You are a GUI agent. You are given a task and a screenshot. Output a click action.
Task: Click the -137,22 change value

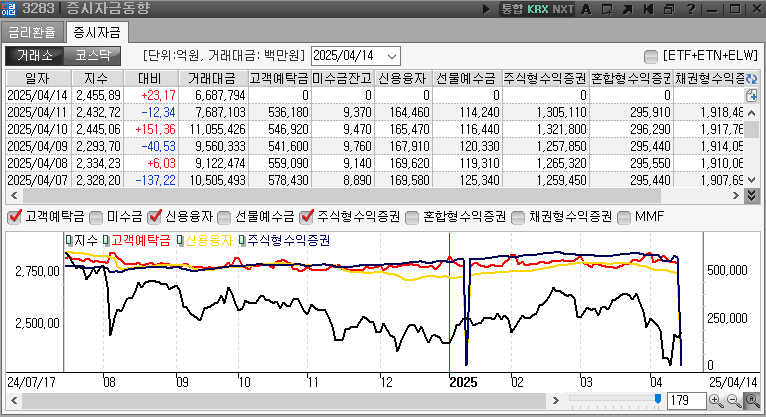[155, 180]
